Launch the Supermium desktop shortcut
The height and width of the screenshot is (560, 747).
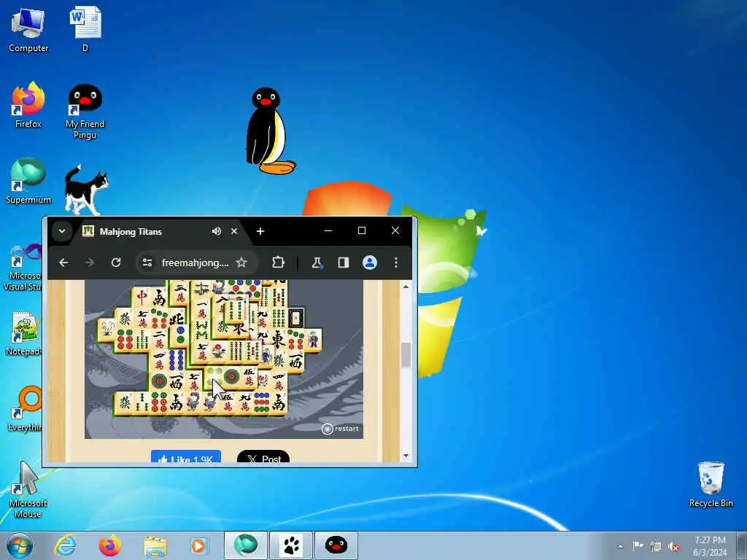[28, 181]
